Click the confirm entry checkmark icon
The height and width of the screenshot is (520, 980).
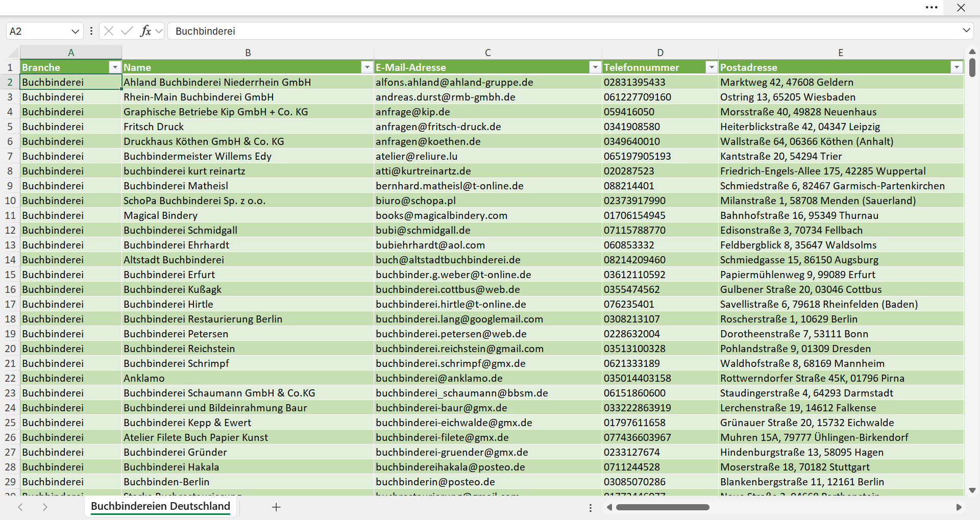(127, 31)
